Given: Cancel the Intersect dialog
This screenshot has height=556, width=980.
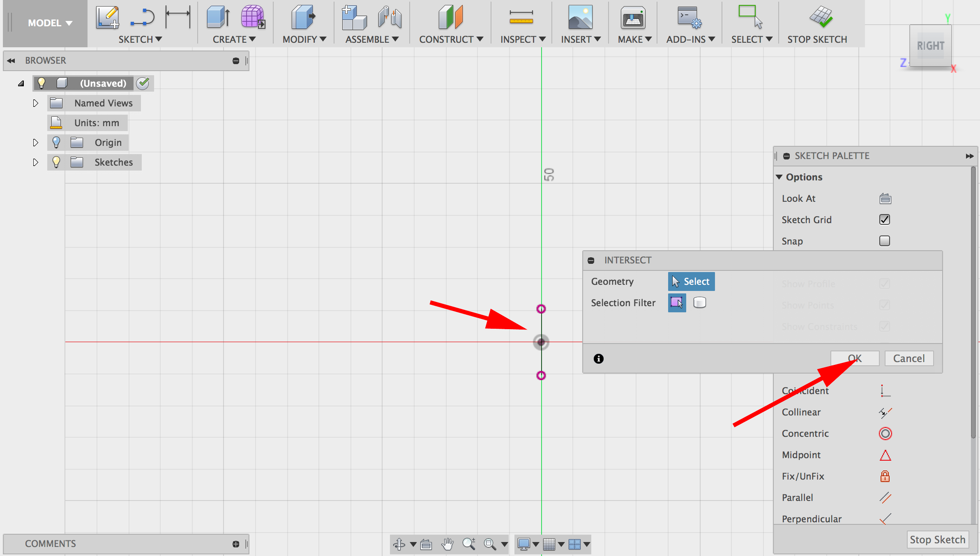Looking at the screenshot, I should 909,358.
